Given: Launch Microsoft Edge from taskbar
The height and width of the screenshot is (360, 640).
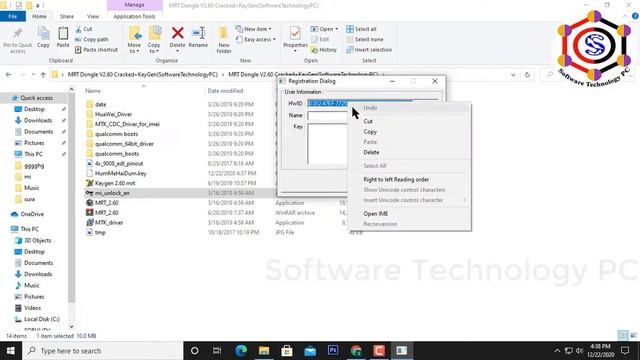Looking at the screenshot, I should pos(241,351).
